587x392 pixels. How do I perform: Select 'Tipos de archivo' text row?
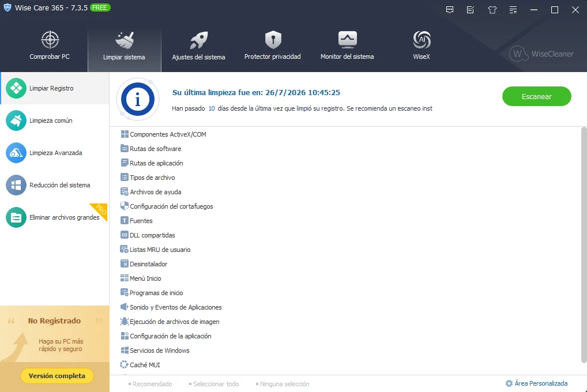[152, 178]
